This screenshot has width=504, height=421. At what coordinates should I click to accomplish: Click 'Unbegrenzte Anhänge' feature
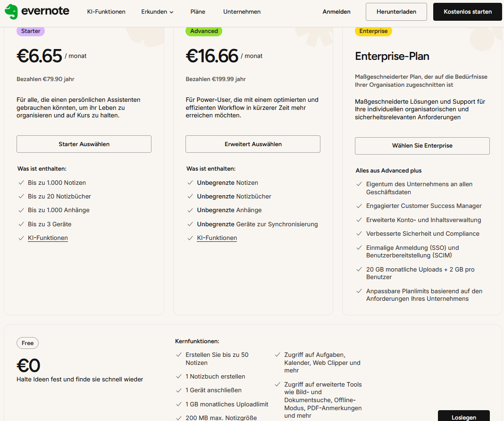click(229, 210)
